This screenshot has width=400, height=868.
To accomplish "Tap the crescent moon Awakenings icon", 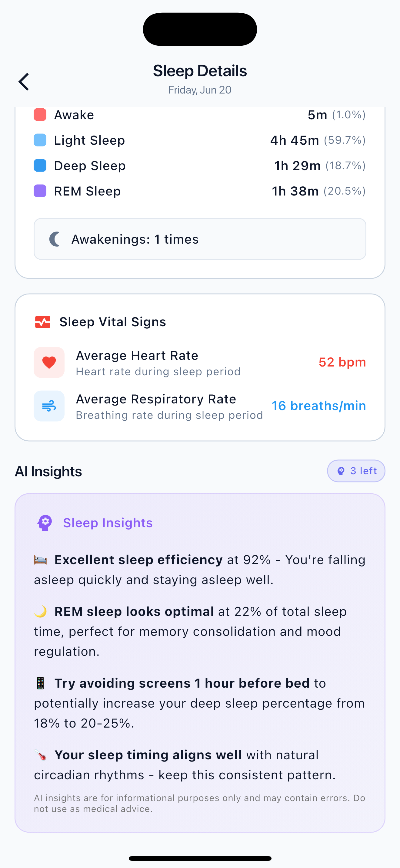I will [x=55, y=239].
